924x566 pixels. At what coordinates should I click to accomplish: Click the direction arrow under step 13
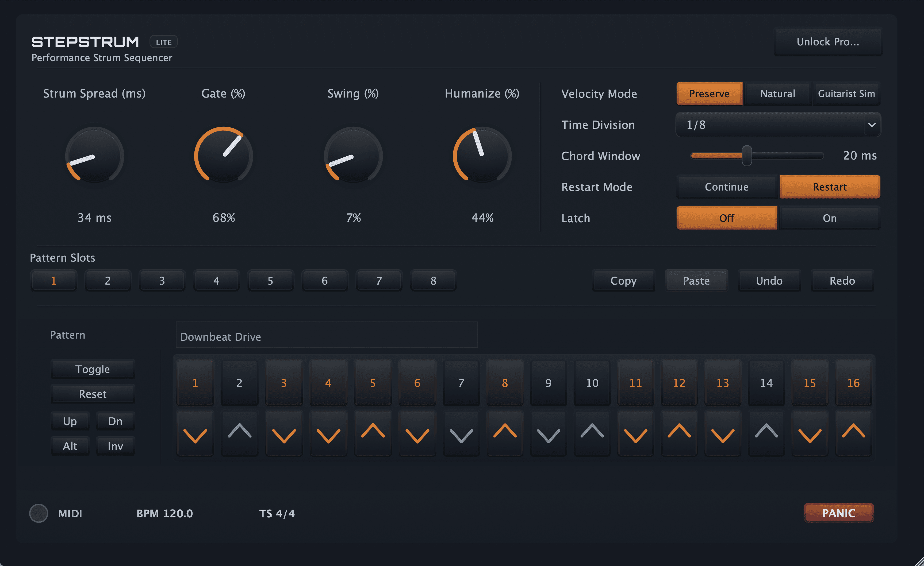tap(723, 433)
